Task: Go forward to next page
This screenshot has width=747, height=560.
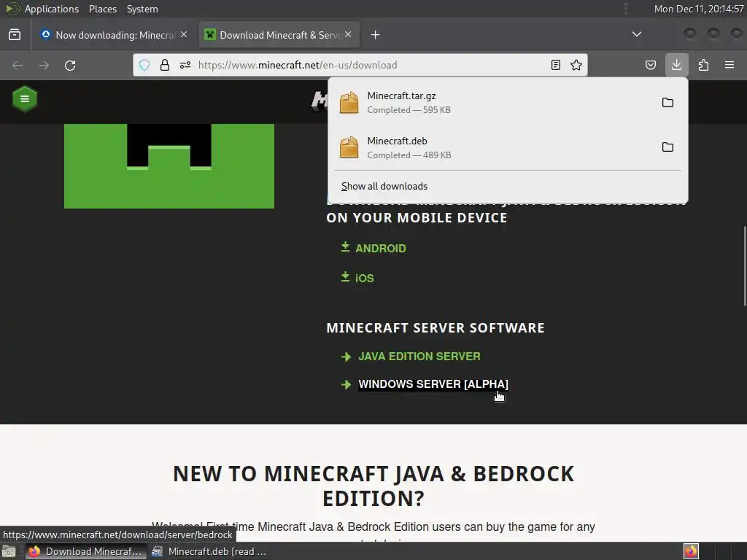Action: click(x=44, y=65)
